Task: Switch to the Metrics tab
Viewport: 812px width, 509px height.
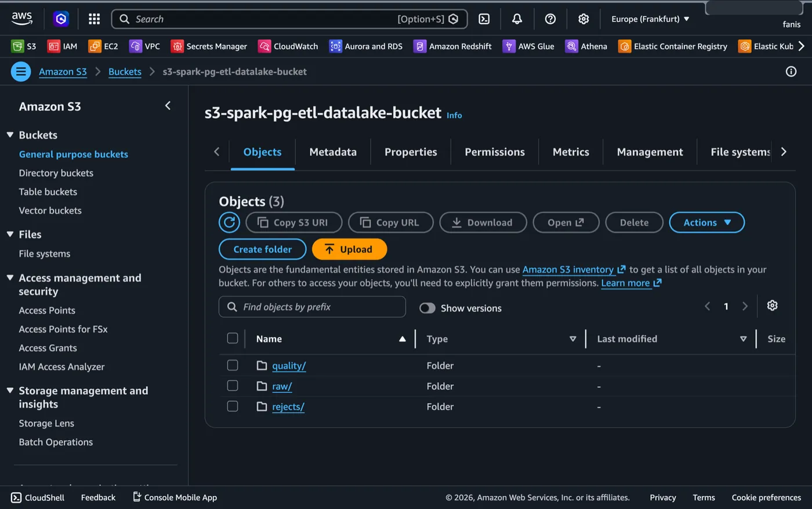Action: pos(571,152)
